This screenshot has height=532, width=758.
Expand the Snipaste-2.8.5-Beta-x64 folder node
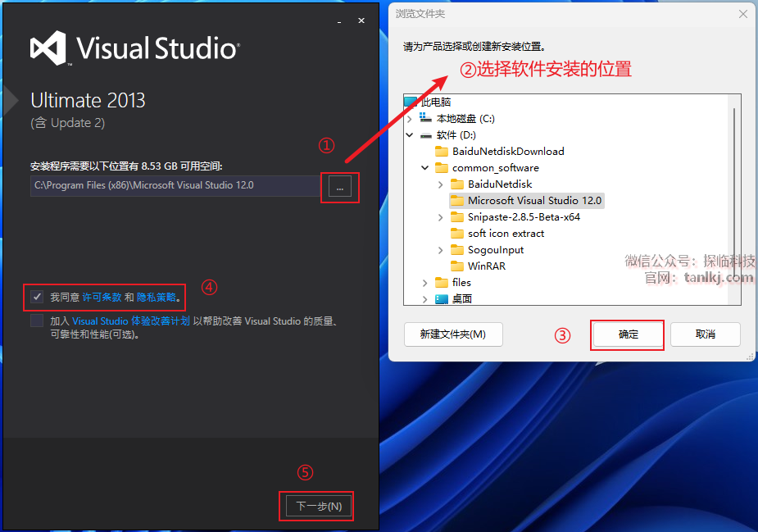tap(440, 217)
